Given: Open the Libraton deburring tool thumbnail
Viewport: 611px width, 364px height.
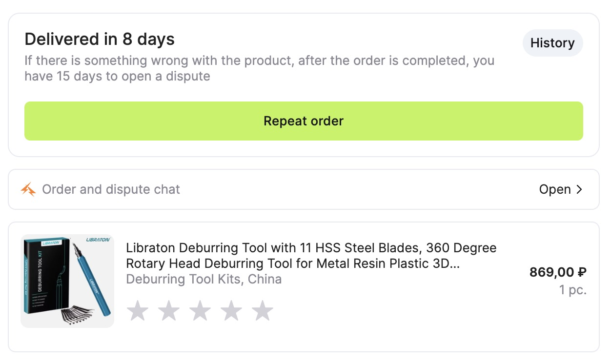Looking at the screenshot, I should pos(67,281).
